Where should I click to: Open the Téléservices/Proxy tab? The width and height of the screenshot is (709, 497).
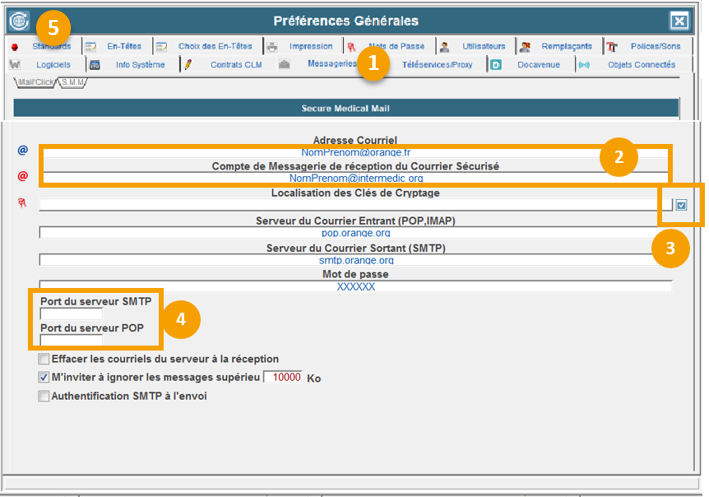pos(436,65)
